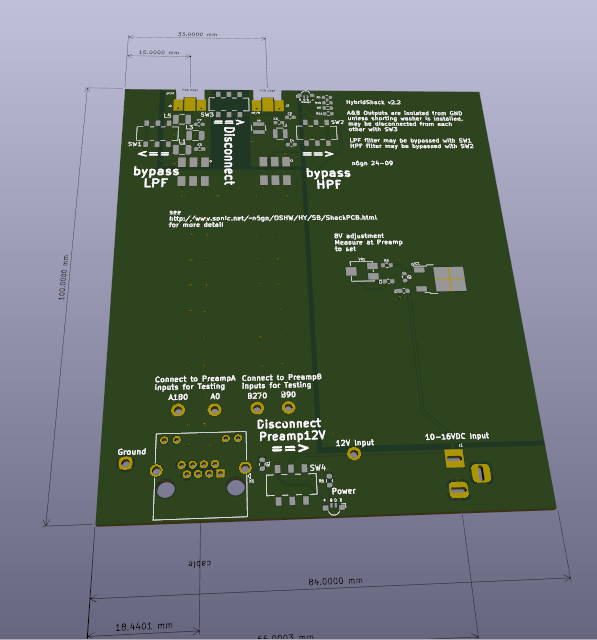Click the n6gn 24-09 silkscreen text
Screen dimensions: 597x640
click(372, 163)
